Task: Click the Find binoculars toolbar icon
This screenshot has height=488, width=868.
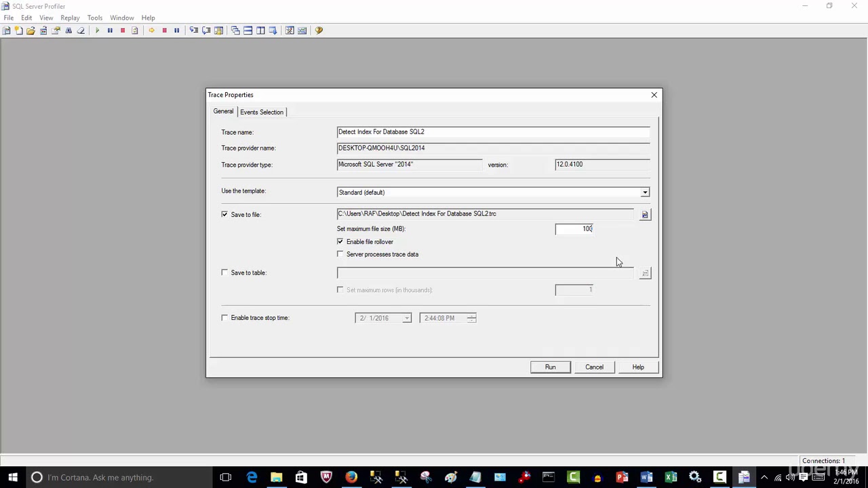Action: point(68,30)
